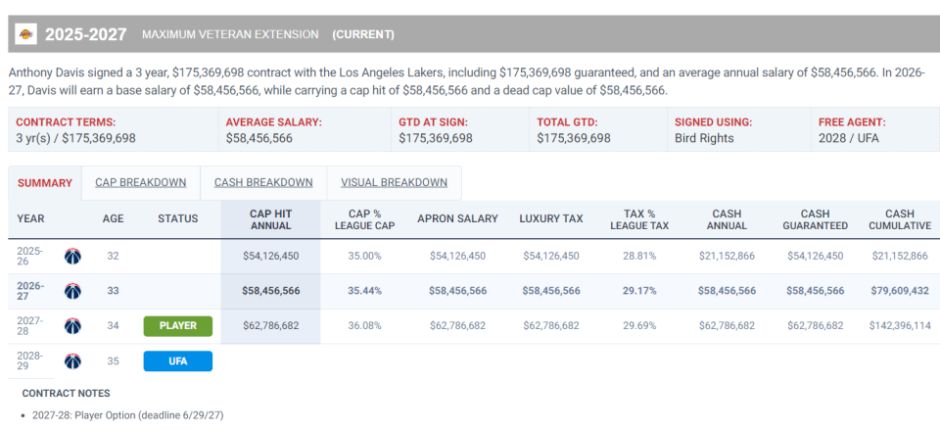Select the Summary tab
The width and height of the screenshot is (940, 431).
(45, 183)
